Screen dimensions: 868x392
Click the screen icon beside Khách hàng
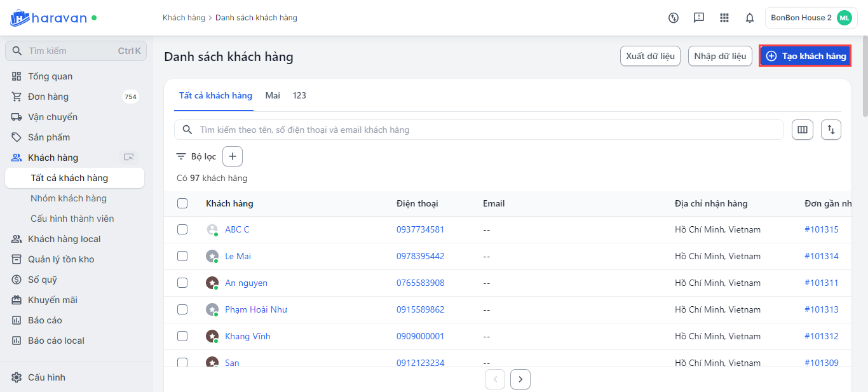click(129, 158)
